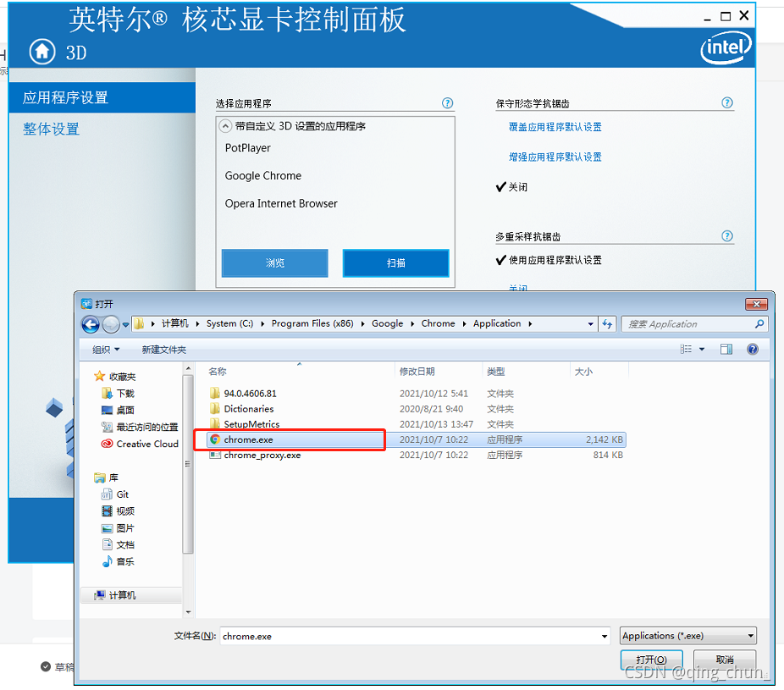Image resolution: width=784 pixels, height=690 pixels.
Task: Select 覆盖应用程序默认设置 option
Action: click(x=555, y=127)
